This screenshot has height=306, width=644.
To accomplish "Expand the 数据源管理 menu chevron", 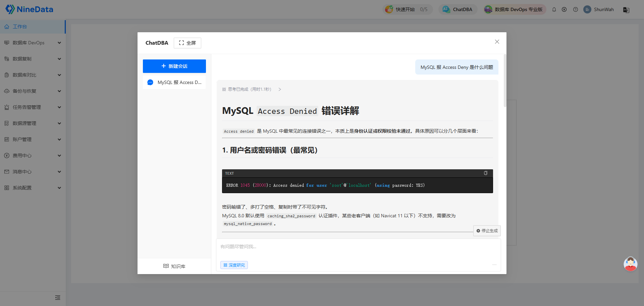I will point(59,123).
